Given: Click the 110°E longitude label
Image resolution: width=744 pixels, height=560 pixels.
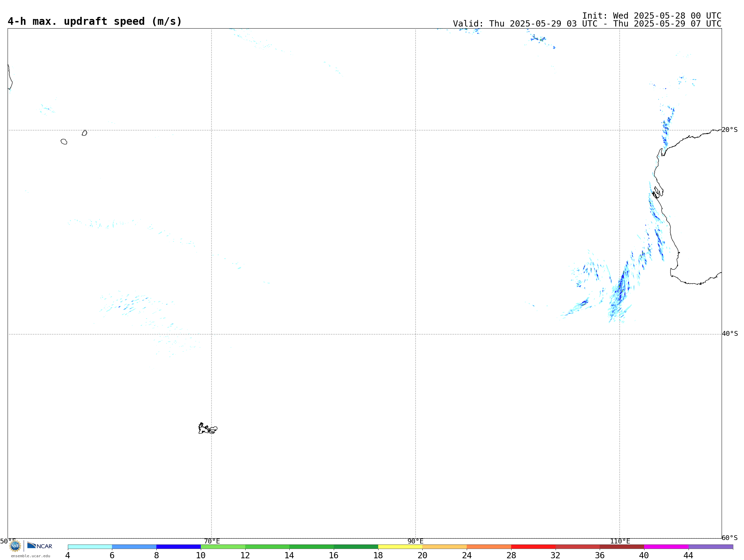Looking at the screenshot, I should (620, 541).
